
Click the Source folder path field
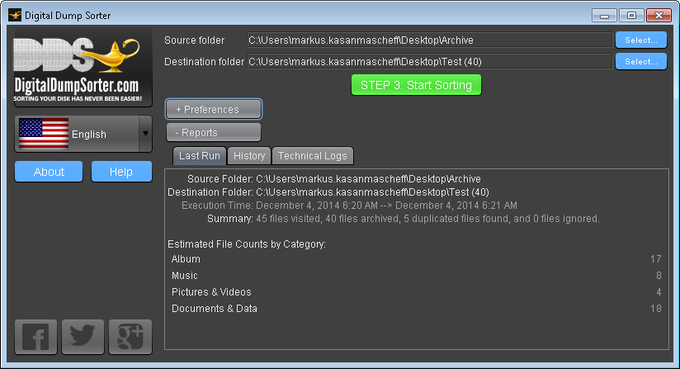pyautogui.click(x=429, y=40)
